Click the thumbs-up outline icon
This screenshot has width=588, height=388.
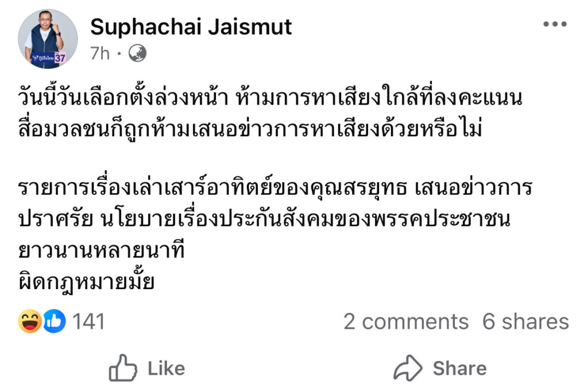123,368
